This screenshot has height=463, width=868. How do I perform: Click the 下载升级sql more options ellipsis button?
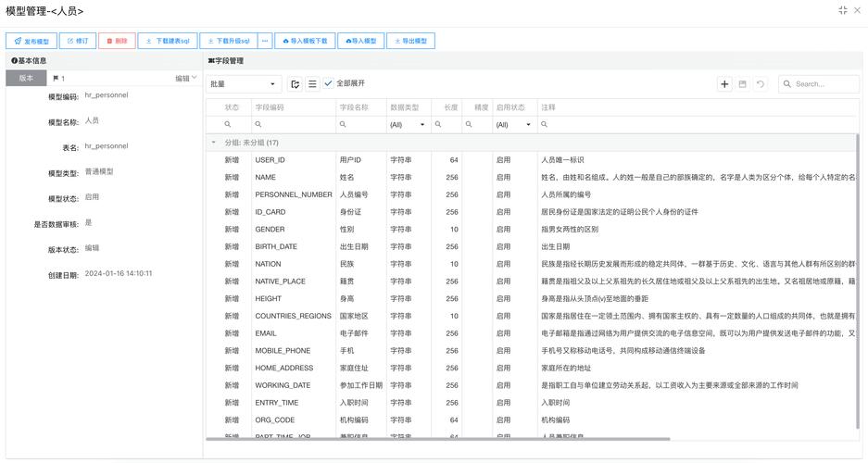click(x=265, y=41)
